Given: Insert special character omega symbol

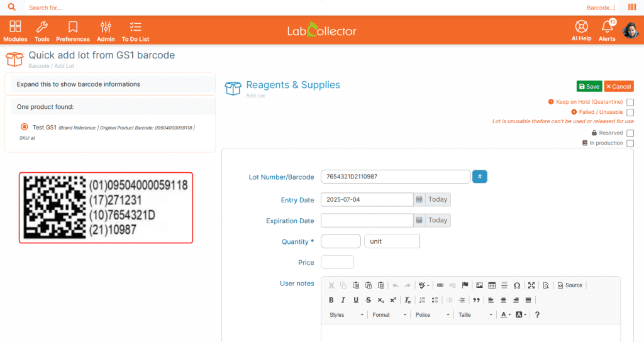Looking at the screenshot, I should 517,285.
